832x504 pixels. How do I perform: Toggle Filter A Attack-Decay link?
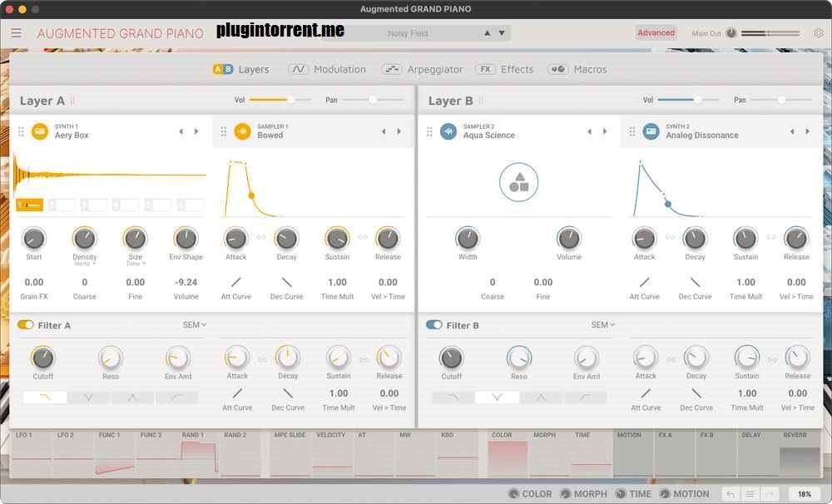click(x=262, y=359)
